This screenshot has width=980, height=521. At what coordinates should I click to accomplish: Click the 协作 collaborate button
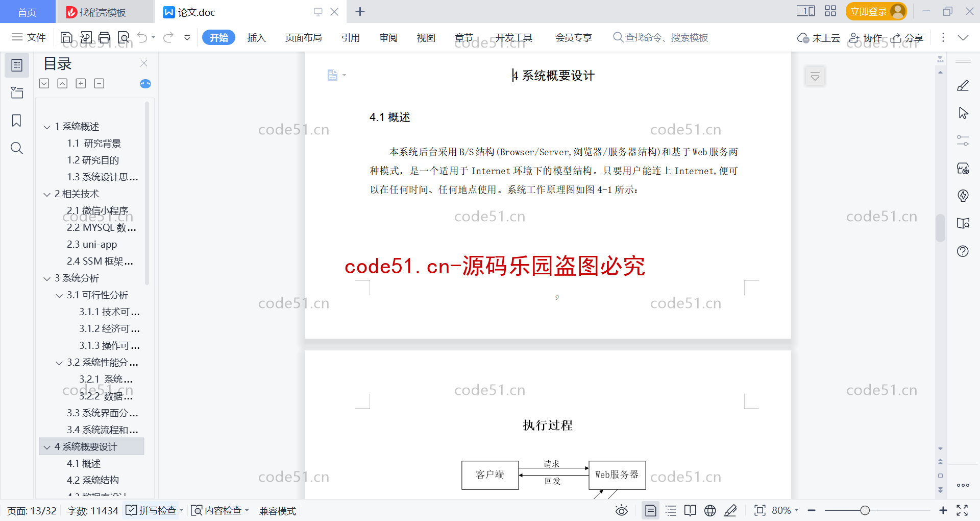point(866,38)
